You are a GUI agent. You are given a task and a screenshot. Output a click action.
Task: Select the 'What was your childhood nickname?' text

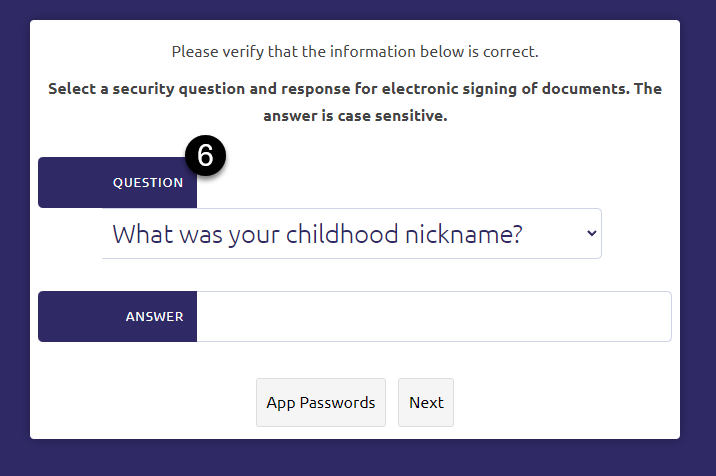318,234
